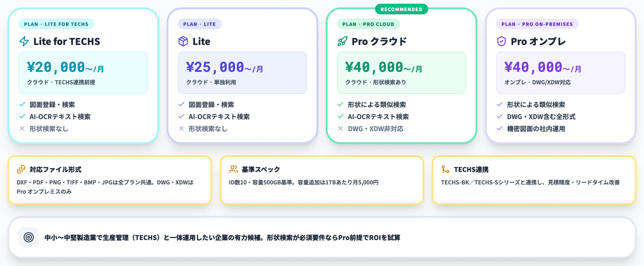Screen dimensions: 644x266
Task: Click the shield check icon beside Pro オンプレ
Action: (x=501, y=41)
